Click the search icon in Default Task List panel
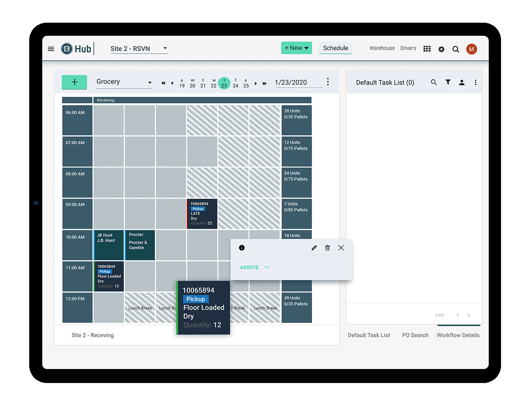The image size is (532, 407). (x=434, y=82)
